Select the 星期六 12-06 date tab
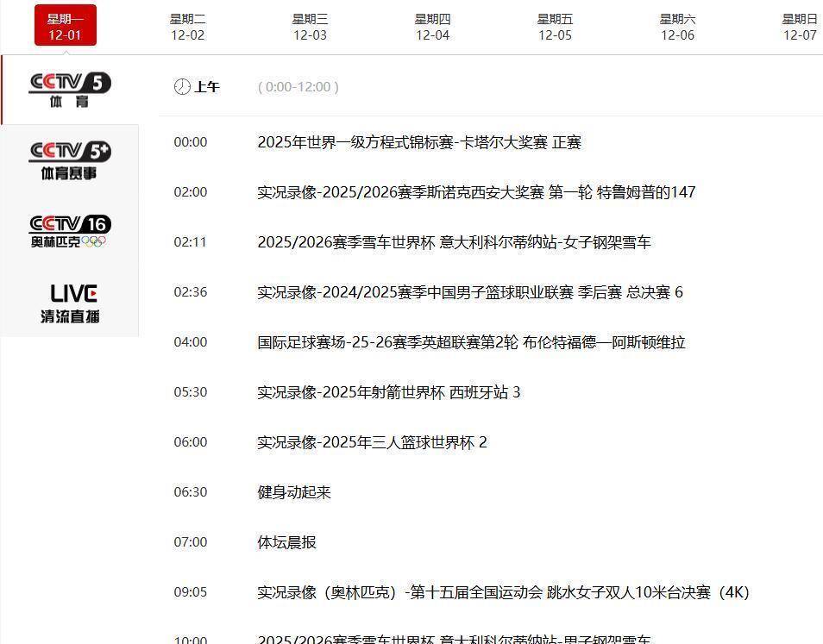The width and height of the screenshot is (823, 644). click(x=678, y=27)
